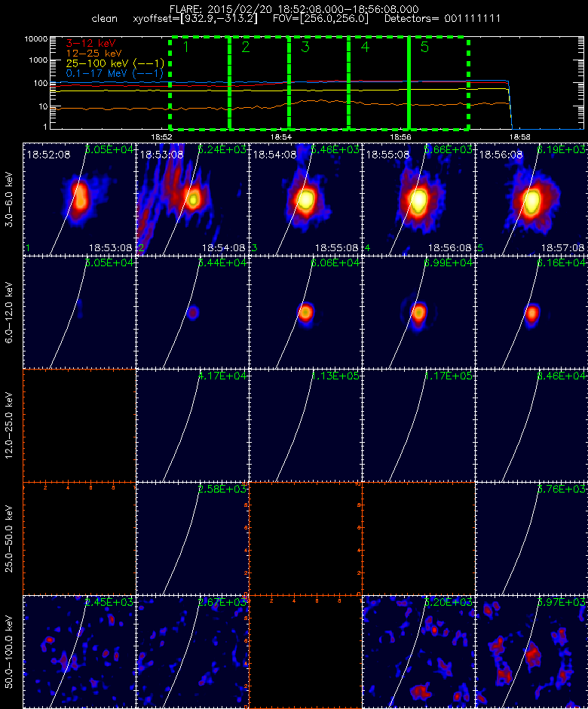
Task: Open the 50.0-100.0 keV image for interval 5
Action: (x=531, y=652)
